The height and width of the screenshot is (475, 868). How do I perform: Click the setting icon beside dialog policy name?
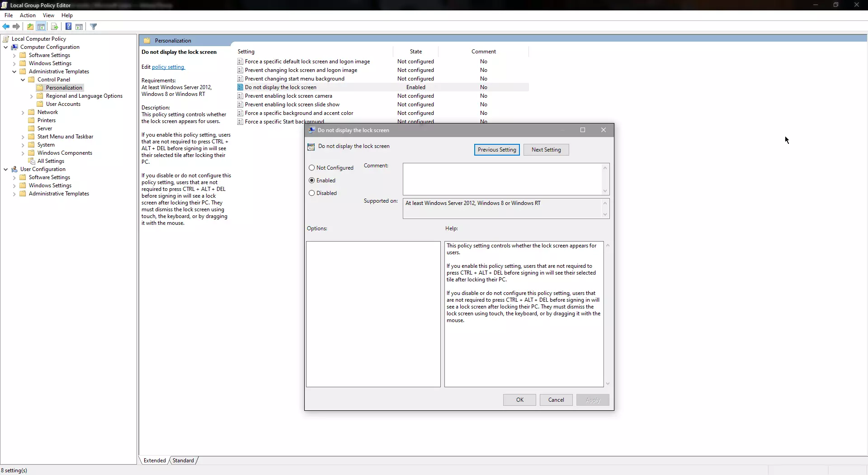311,147
